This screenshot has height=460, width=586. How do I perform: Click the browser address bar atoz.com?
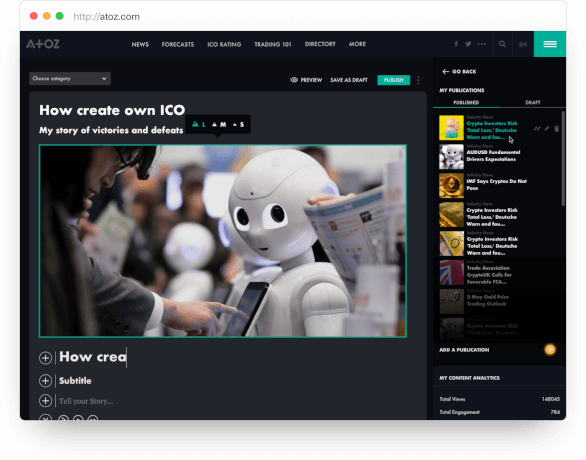tap(107, 17)
